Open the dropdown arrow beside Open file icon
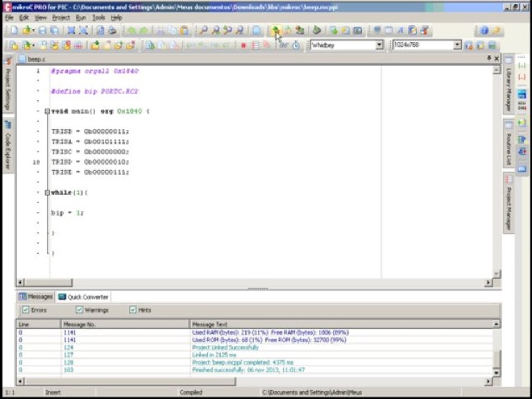Image resolution: width=532 pixels, height=399 pixels. 33,30
